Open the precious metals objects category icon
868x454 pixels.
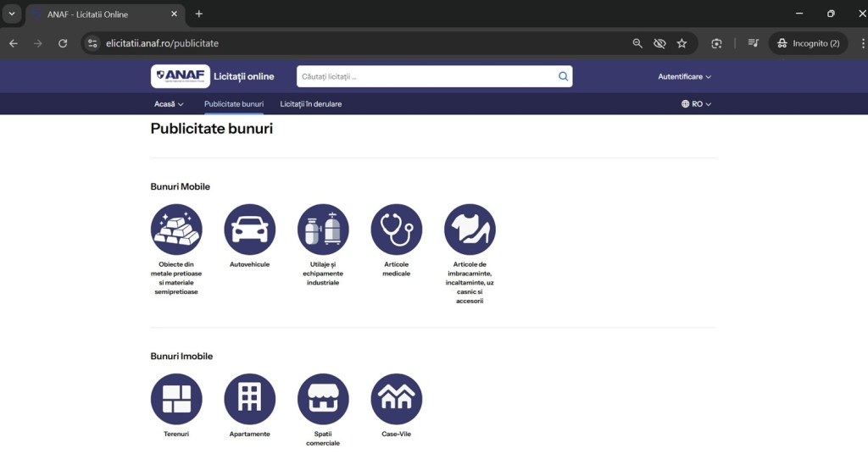coord(176,230)
